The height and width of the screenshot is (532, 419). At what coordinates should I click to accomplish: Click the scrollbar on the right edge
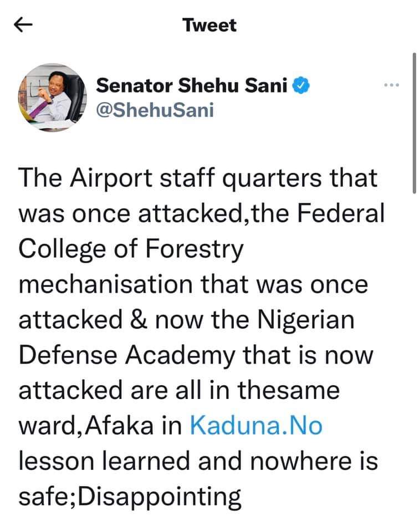tap(415, 122)
